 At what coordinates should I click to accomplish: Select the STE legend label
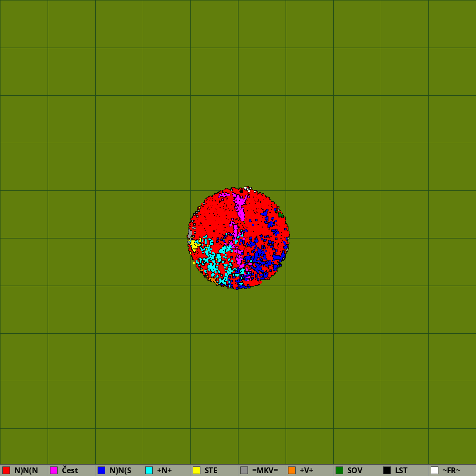211,470
